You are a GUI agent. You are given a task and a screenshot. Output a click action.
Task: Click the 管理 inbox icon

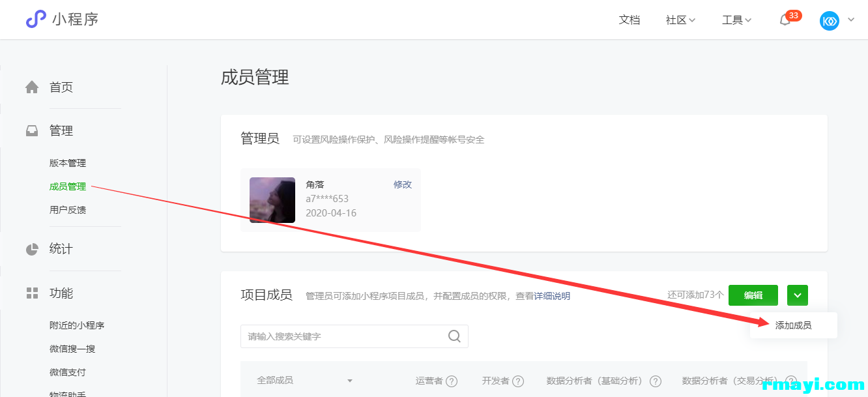click(x=32, y=130)
